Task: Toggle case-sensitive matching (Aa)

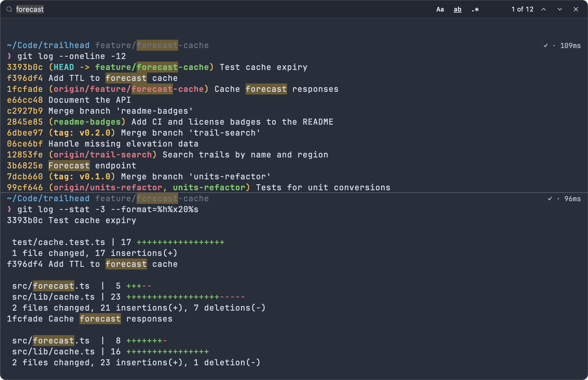Action: point(440,9)
